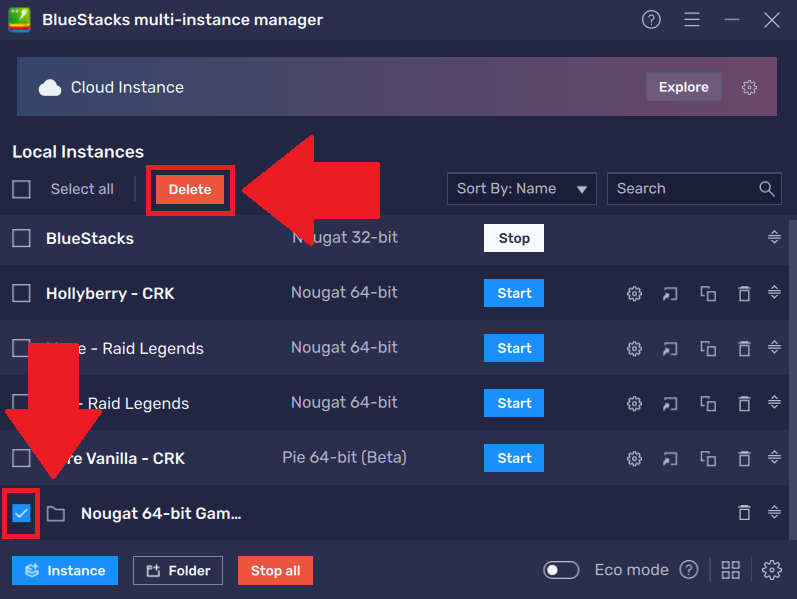The height and width of the screenshot is (599, 797).
Task: Create shortcut for Vanilla - CRK instance
Action: pos(670,458)
